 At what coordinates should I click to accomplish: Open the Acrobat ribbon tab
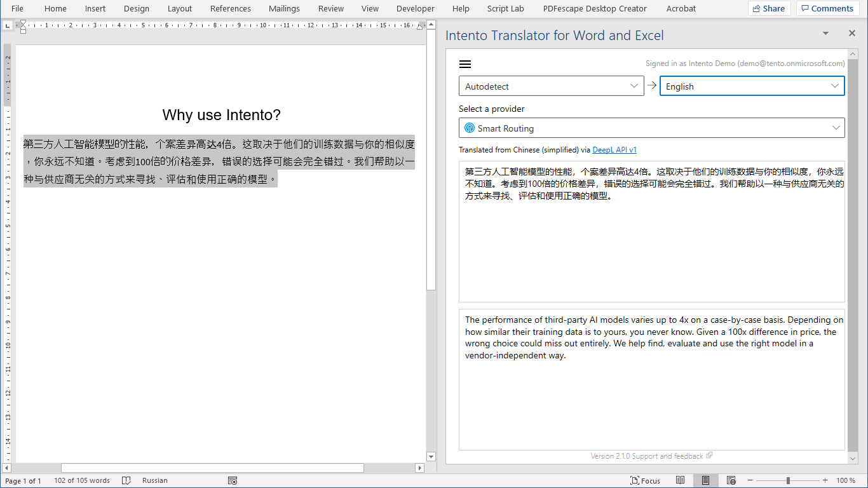(681, 8)
